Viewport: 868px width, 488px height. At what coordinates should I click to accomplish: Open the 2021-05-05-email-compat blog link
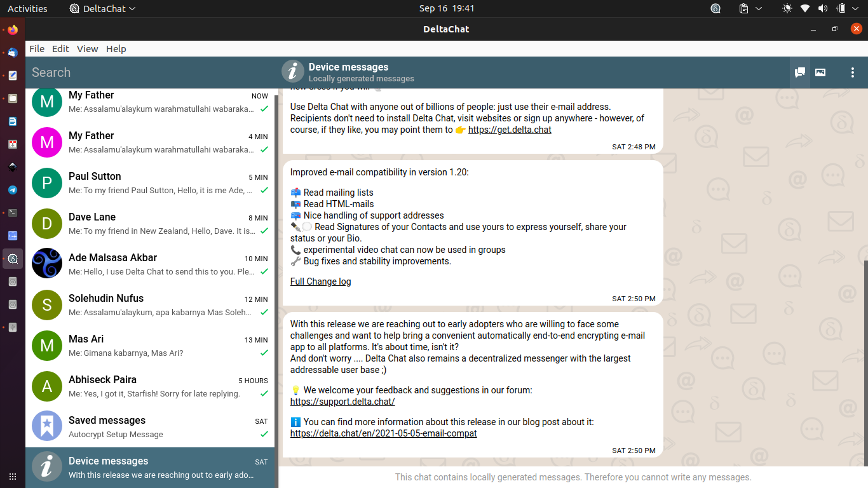[x=384, y=433]
